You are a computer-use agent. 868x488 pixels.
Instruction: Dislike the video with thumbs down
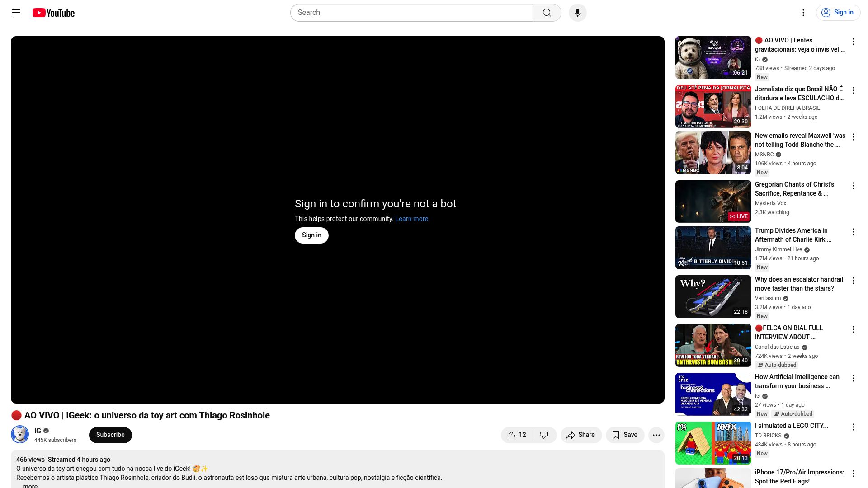(544, 435)
